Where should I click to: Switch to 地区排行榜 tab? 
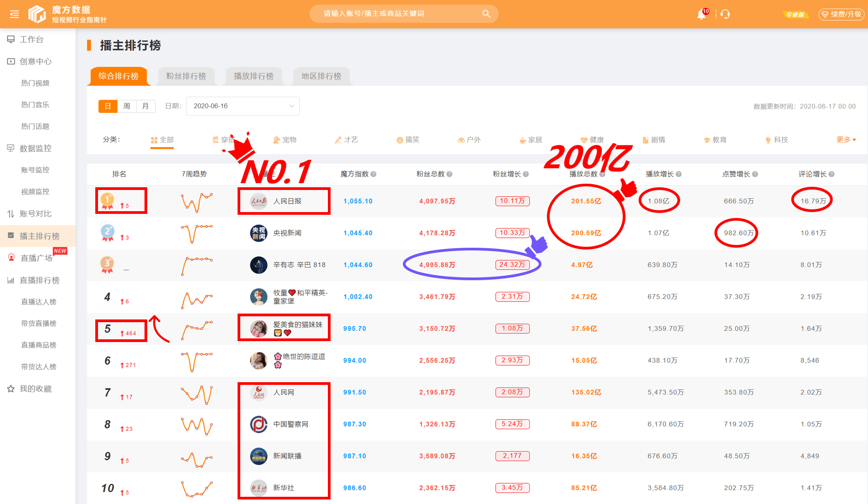[322, 76]
